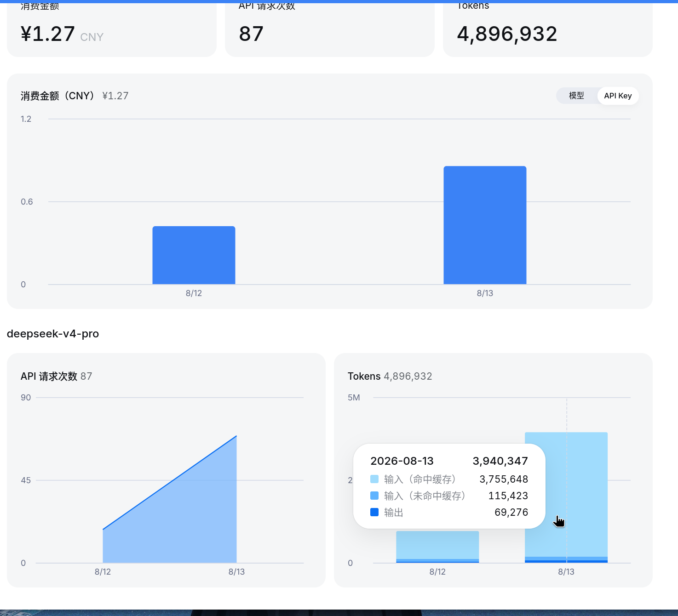This screenshot has width=678, height=616.
Task: Click the 8/12 label on Tokens chart
Action: click(437, 572)
